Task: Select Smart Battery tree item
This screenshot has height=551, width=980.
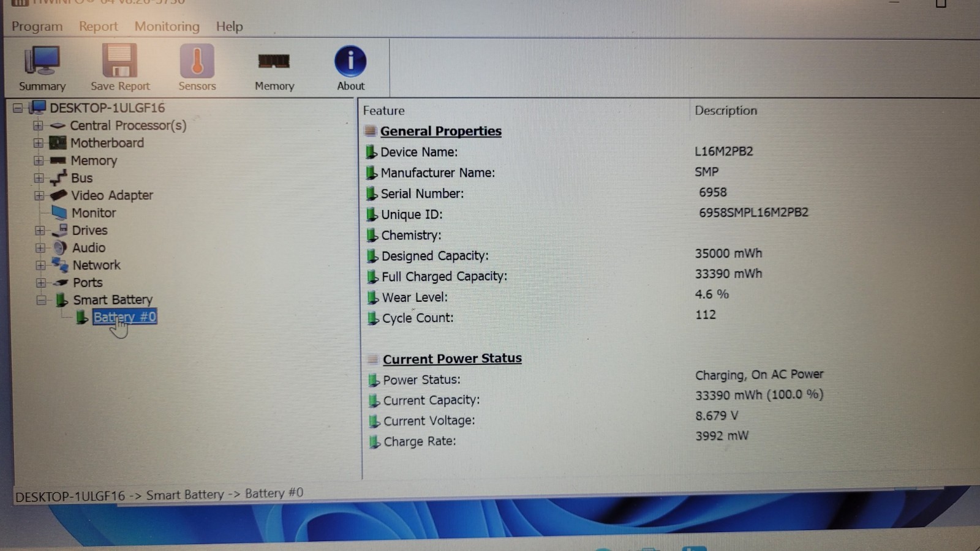Action: (113, 300)
